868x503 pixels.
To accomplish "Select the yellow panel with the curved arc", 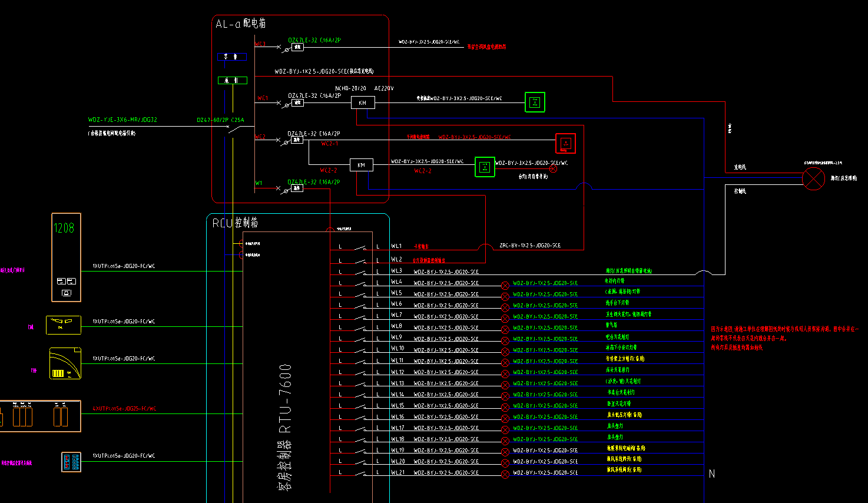I will click(65, 363).
